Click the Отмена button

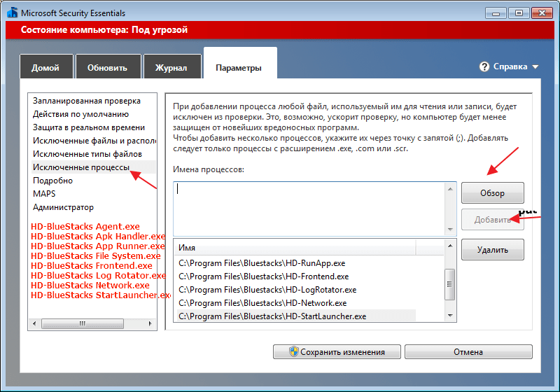[x=468, y=351]
